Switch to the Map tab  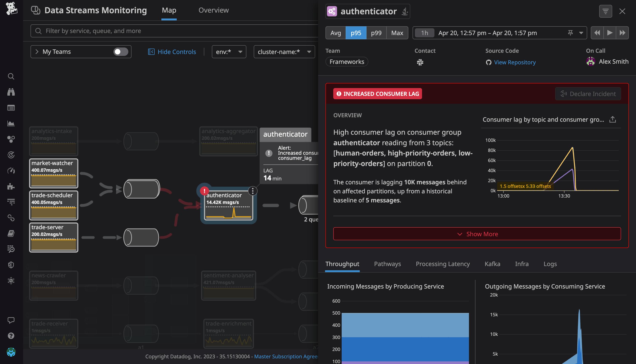point(169,10)
